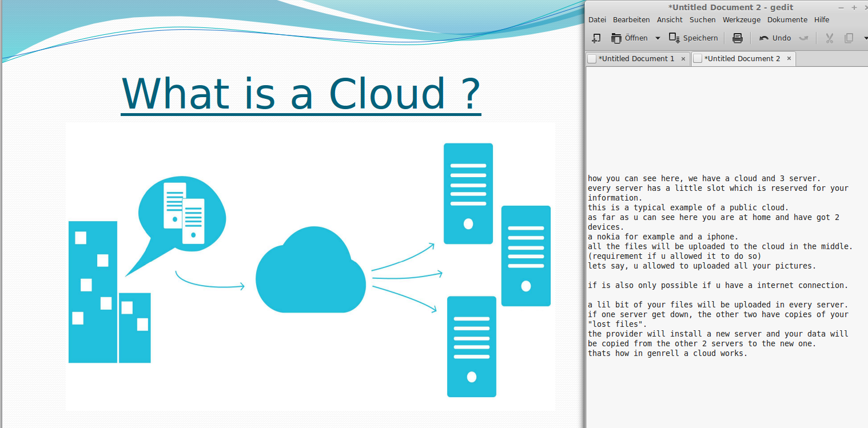
Task: Expand the gedit toolbar overflow arrow
Action: click(x=865, y=38)
